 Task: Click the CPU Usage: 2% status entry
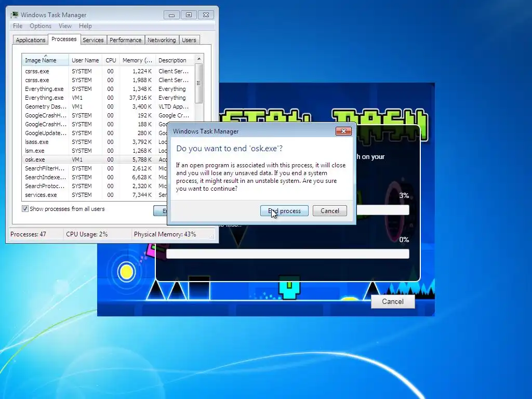(x=87, y=234)
